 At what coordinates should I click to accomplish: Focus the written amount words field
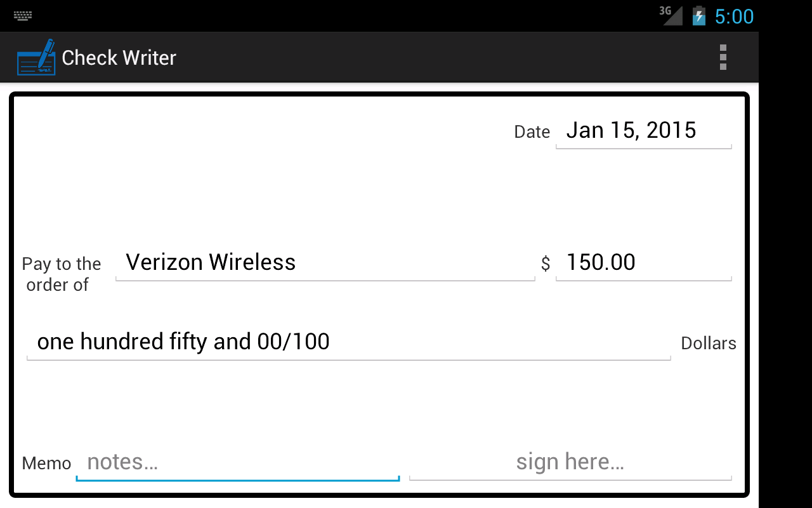pyautogui.click(x=348, y=342)
